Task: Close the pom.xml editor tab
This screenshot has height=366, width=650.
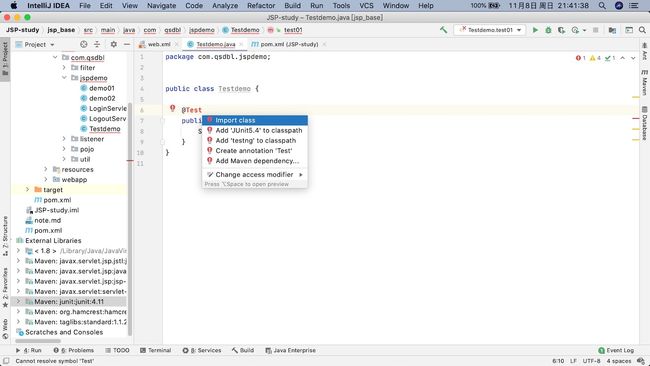Action: 324,44
